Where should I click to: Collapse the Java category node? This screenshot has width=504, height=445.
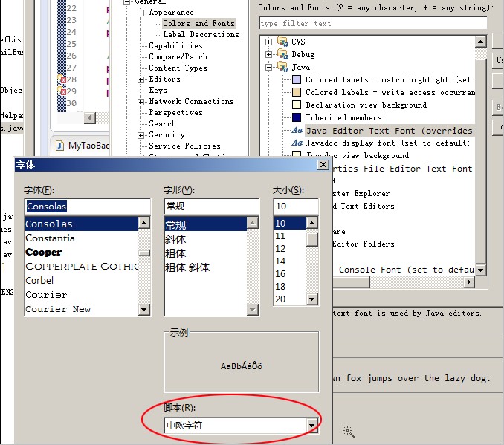pos(269,67)
